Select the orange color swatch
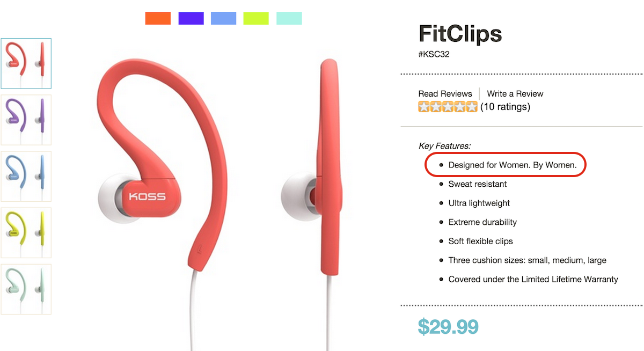644x351 pixels. coord(158,18)
